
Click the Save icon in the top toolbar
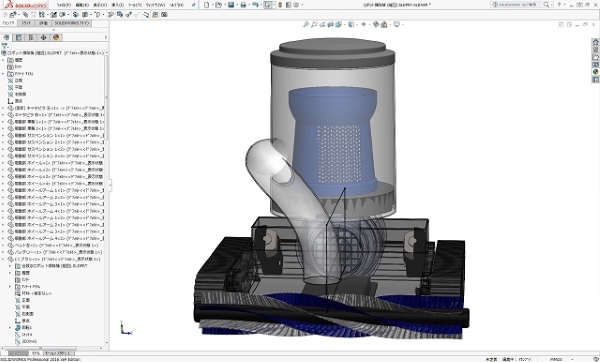pos(231,5)
